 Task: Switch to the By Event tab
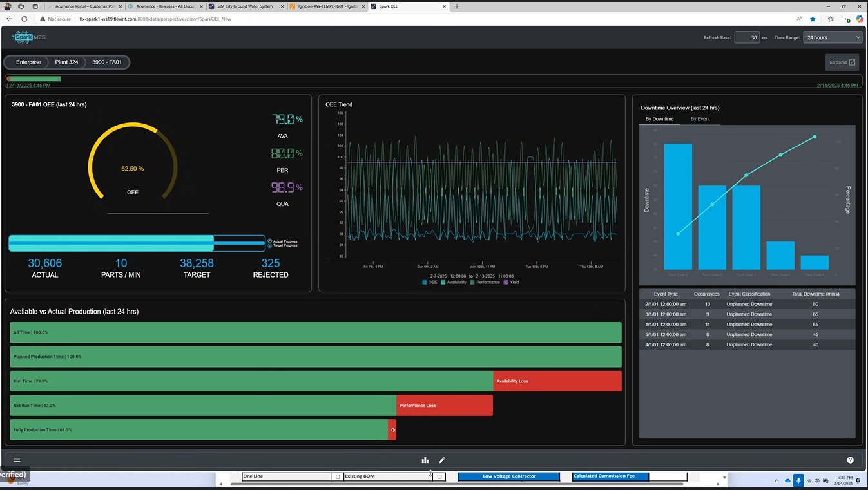700,119
